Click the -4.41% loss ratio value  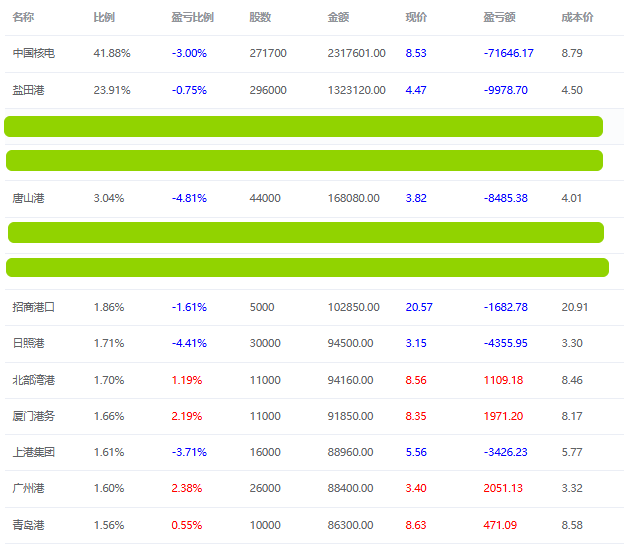tap(189, 343)
